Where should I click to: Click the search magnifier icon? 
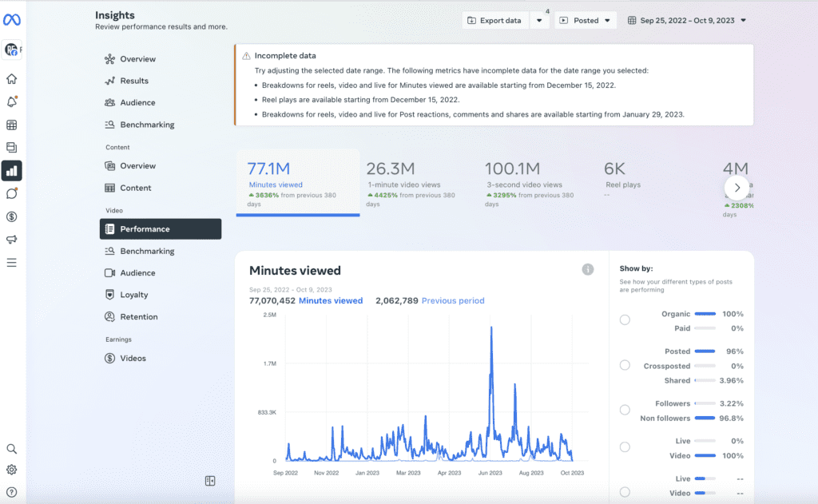[12, 449]
